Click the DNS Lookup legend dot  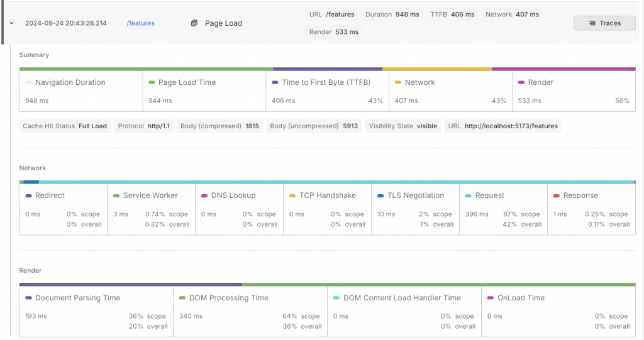pyautogui.click(x=204, y=196)
